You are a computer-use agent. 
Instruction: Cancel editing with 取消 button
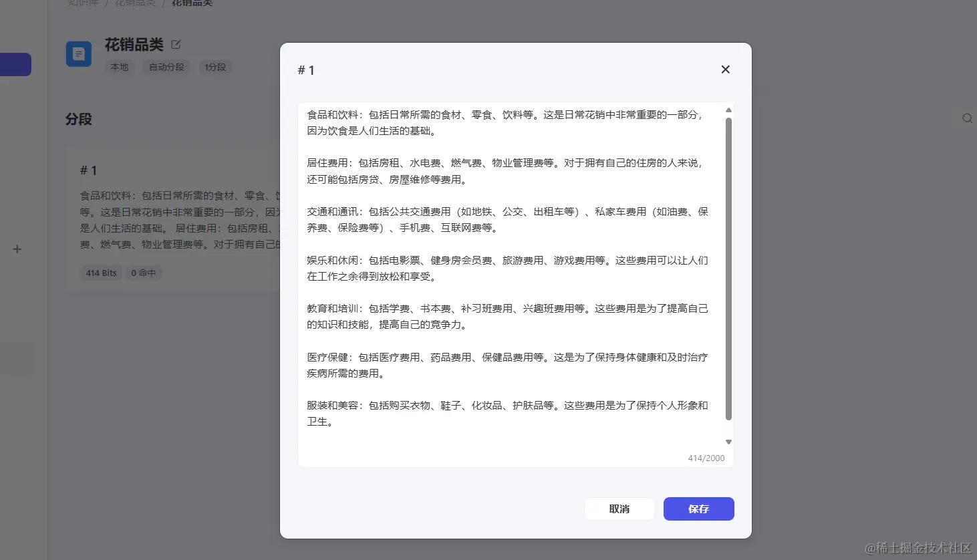[x=619, y=509]
